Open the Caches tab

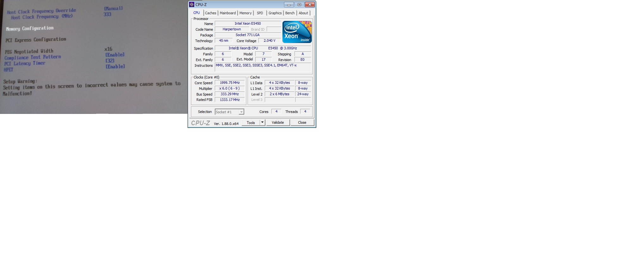211,13
